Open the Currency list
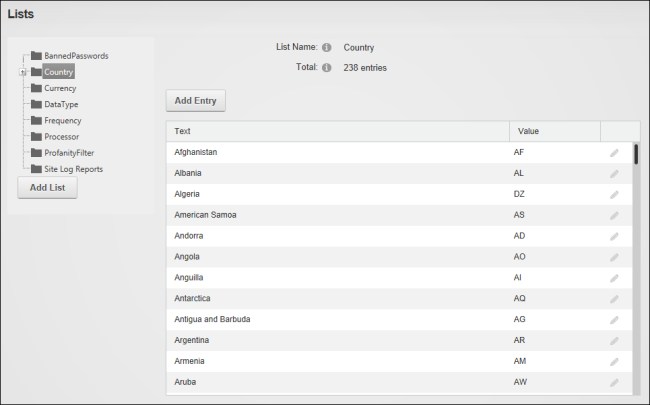This screenshot has height=405, width=650. point(60,88)
